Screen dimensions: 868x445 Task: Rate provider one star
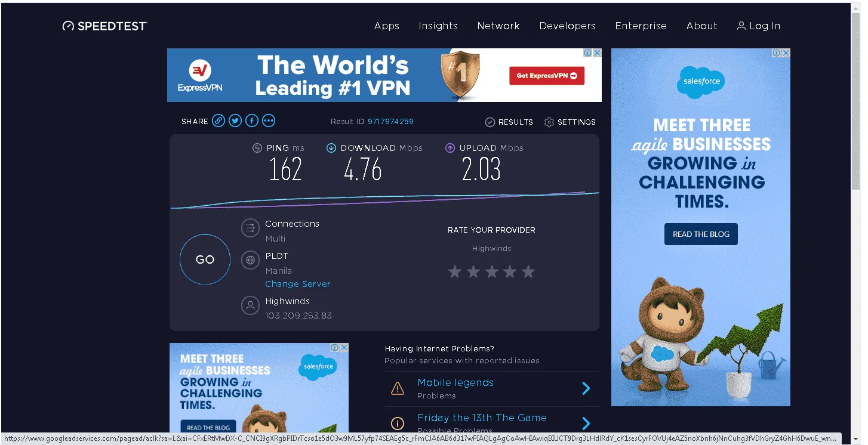click(455, 272)
